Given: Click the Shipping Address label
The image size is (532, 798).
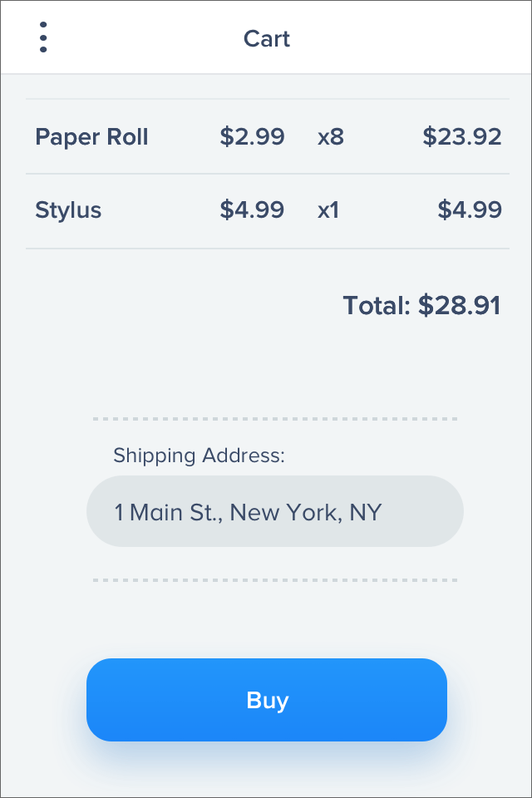Looking at the screenshot, I should [x=199, y=456].
